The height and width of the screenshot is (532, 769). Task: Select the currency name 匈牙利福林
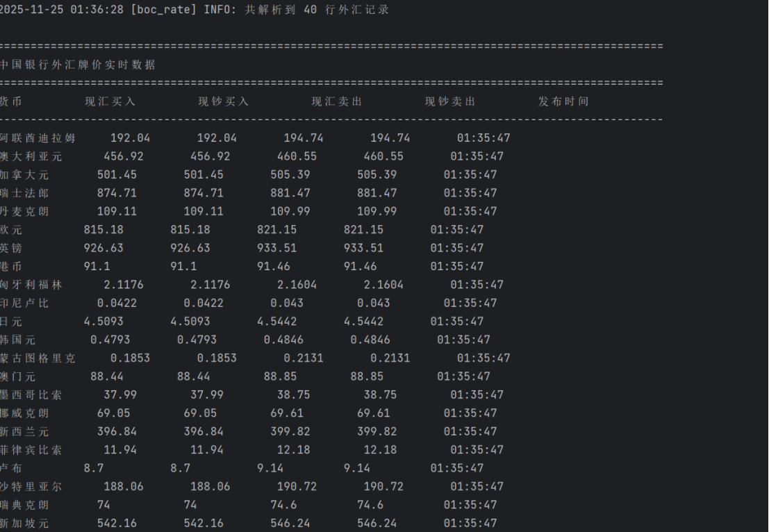pyautogui.click(x=31, y=285)
